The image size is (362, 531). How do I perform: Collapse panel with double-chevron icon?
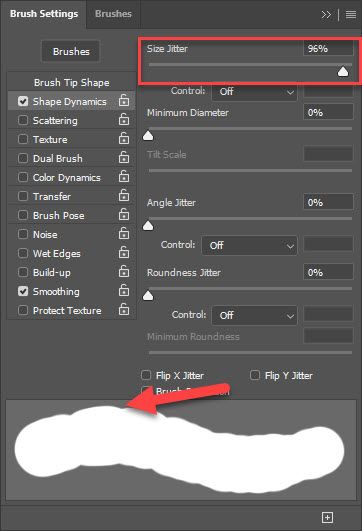[x=326, y=15]
